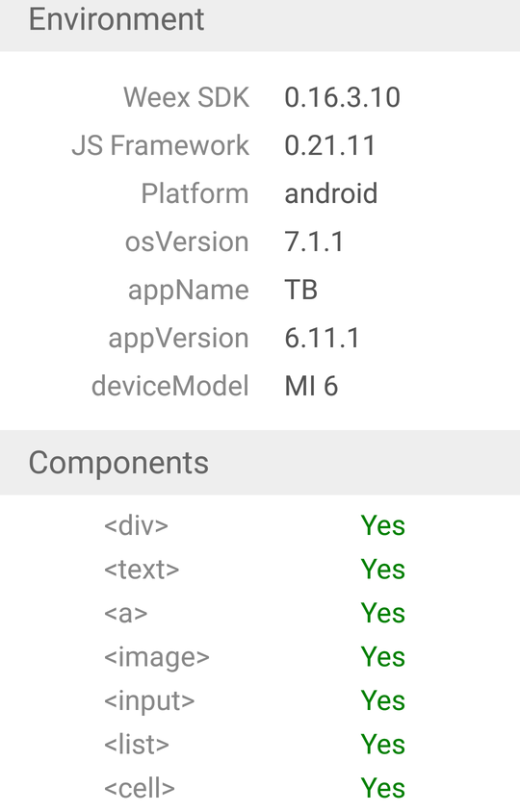Screen dimensions: 520x812
Task: Select the <cell> component label
Action: coord(140,788)
